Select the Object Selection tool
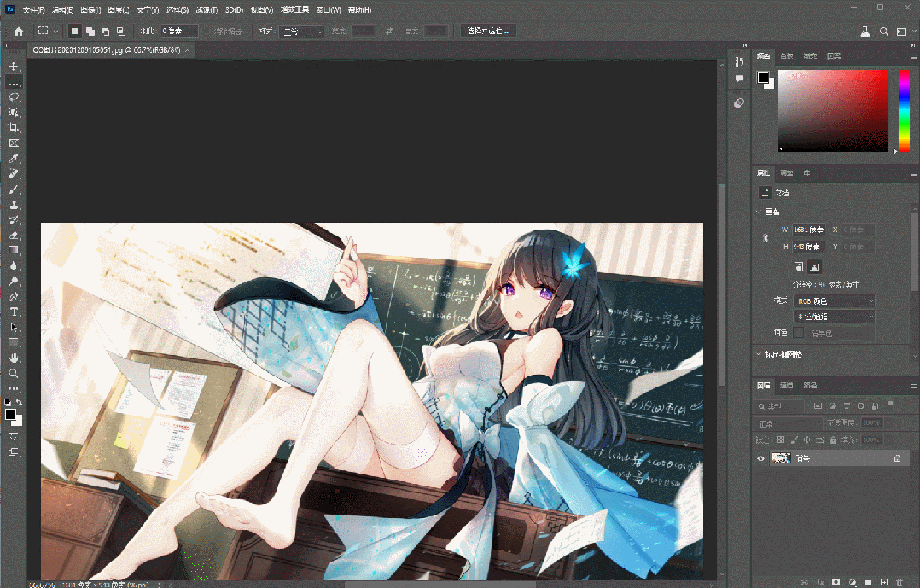The height and width of the screenshot is (588, 920). click(x=14, y=113)
